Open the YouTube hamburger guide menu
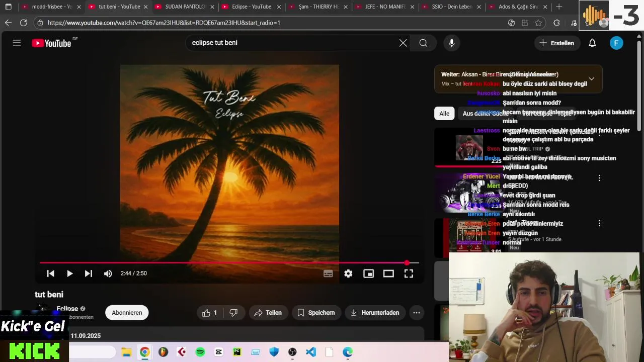This screenshot has height=362, width=644. [x=17, y=43]
